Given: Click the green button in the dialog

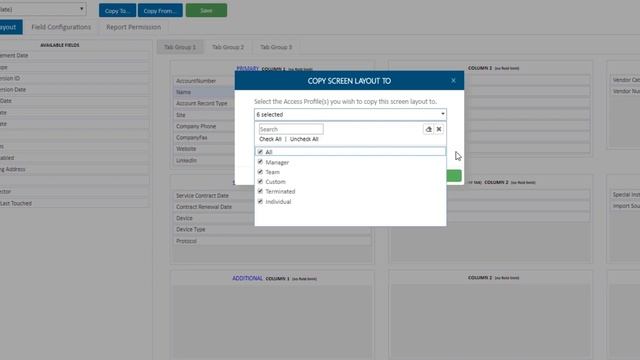Looking at the screenshot, I should (x=454, y=176).
